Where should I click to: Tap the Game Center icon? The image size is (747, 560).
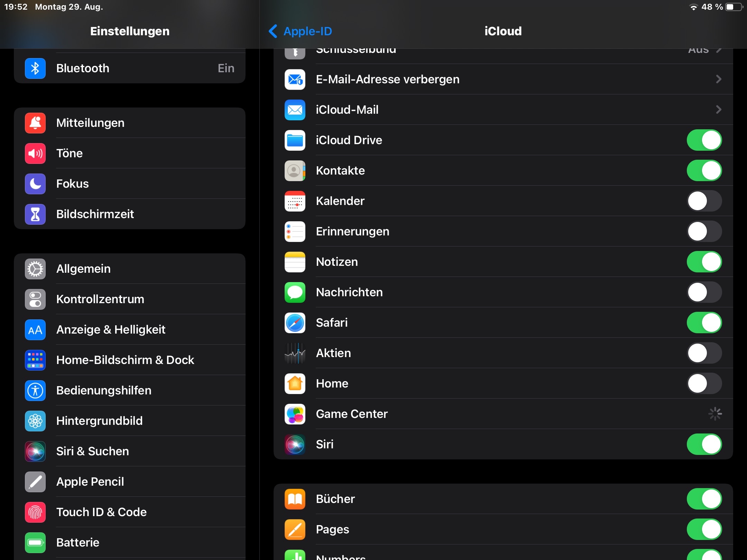click(x=295, y=414)
